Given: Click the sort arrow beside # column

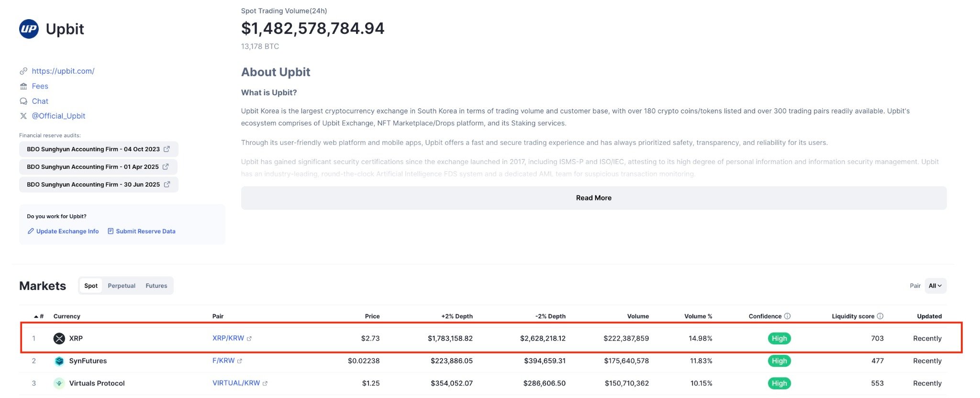Looking at the screenshot, I should point(36,317).
